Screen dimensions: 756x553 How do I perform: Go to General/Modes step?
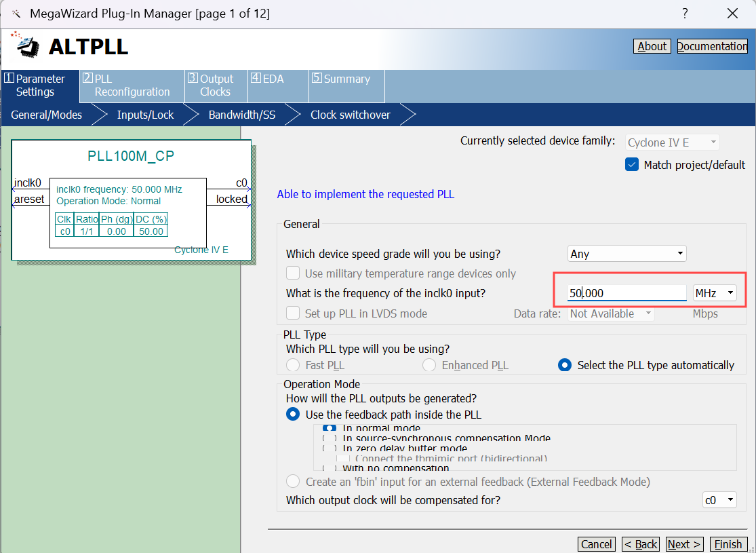pyautogui.click(x=46, y=115)
